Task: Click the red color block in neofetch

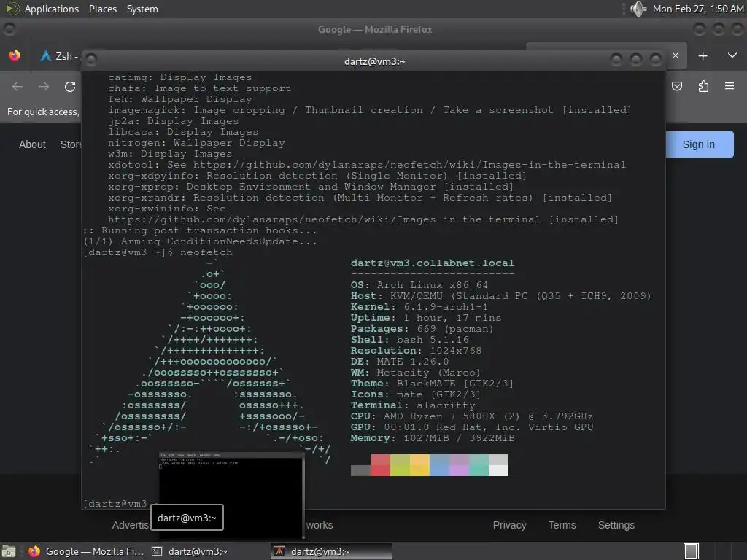Action: (x=380, y=464)
